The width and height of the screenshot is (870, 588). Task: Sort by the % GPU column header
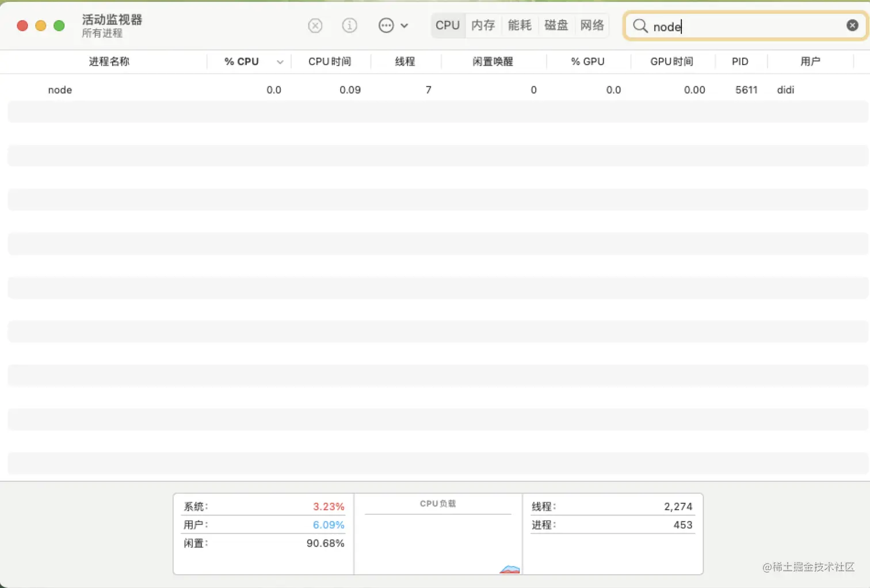point(587,62)
